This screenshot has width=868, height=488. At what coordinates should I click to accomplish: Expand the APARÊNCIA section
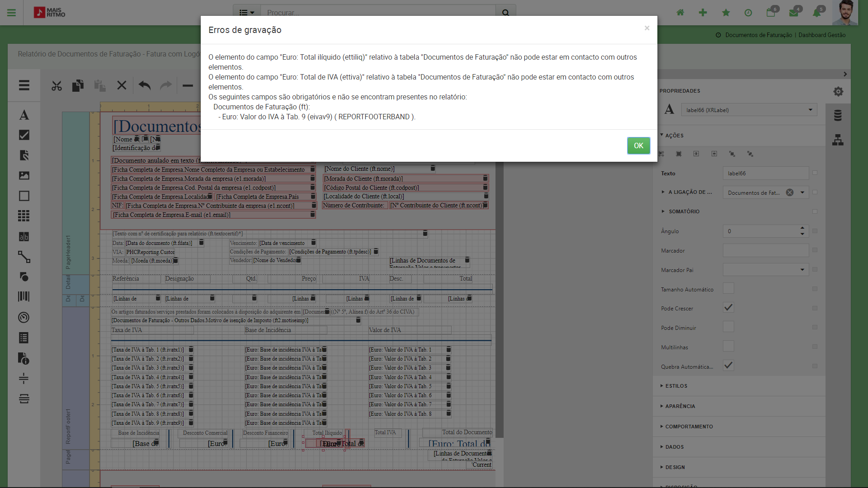click(x=680, y=406)
